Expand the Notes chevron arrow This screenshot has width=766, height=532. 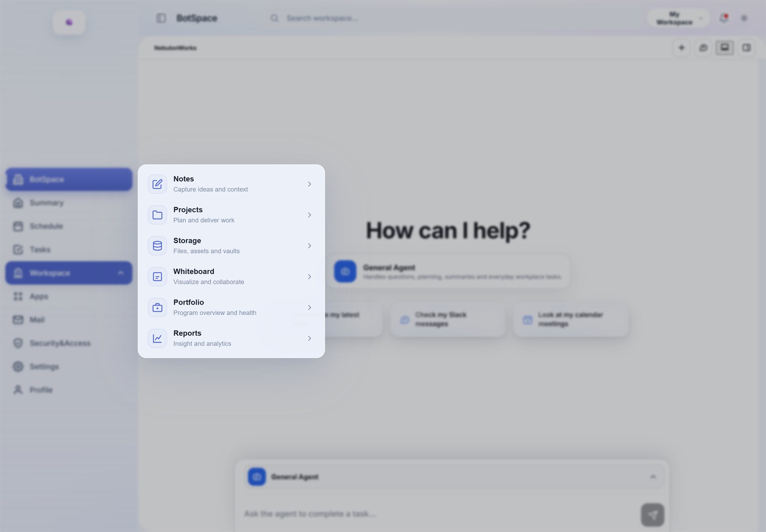[x=309, y=184]
